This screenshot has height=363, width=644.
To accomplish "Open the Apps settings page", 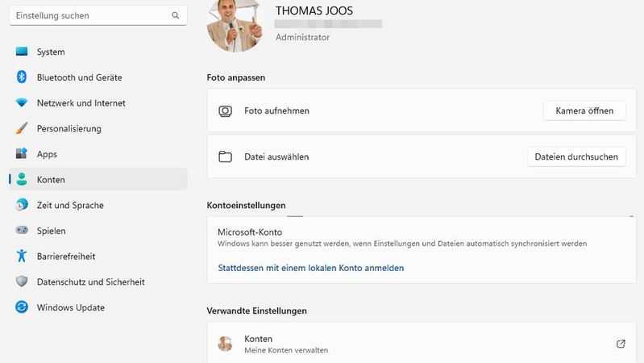I will pyautogui.click(x=98, y=154).
